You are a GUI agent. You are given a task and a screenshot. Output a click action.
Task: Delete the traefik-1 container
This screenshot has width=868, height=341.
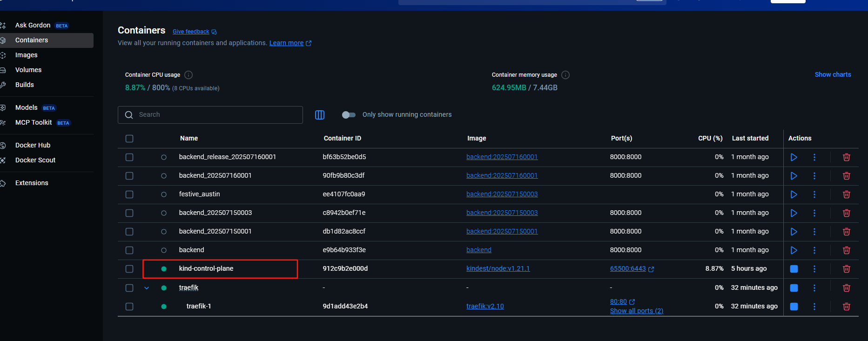click(847, 307)
